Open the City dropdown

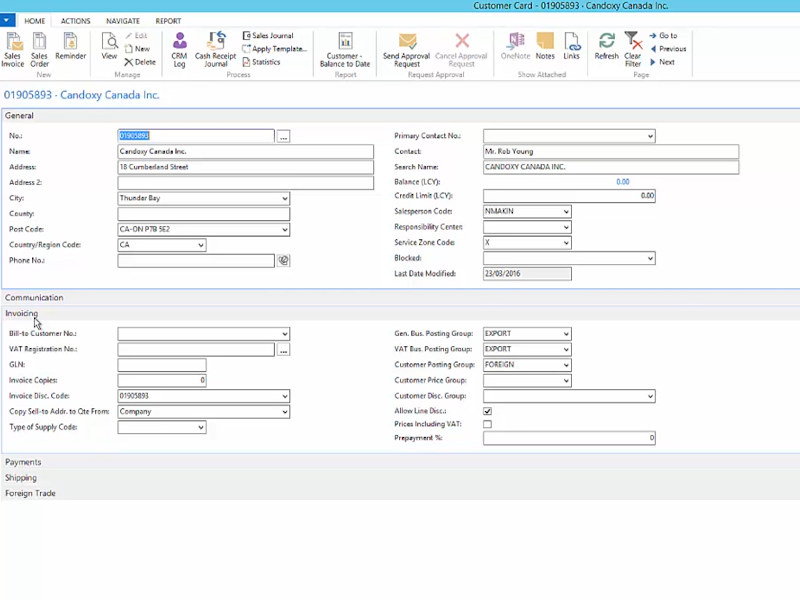coord(285,198)
